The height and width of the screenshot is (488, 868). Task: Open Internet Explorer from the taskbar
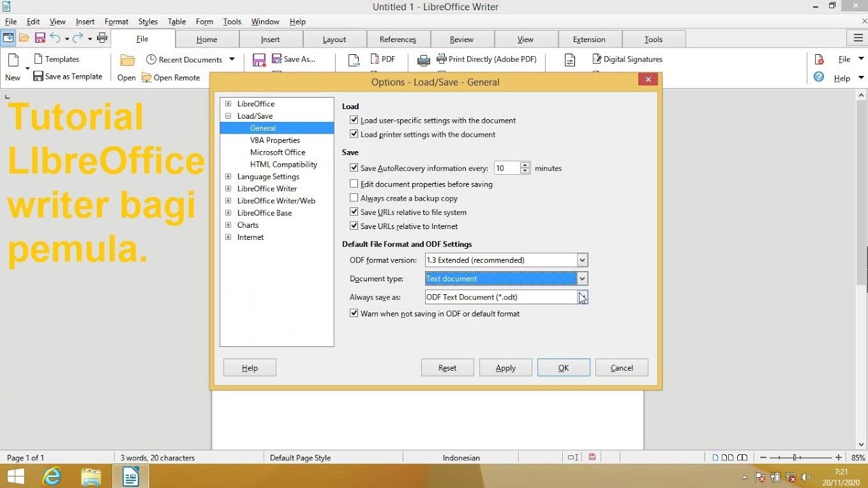[52, 477]
